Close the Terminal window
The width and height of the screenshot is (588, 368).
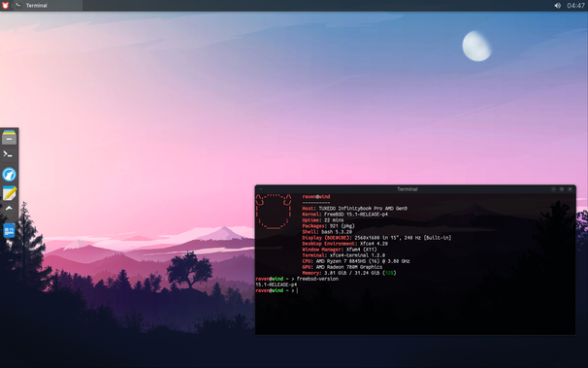570,189
